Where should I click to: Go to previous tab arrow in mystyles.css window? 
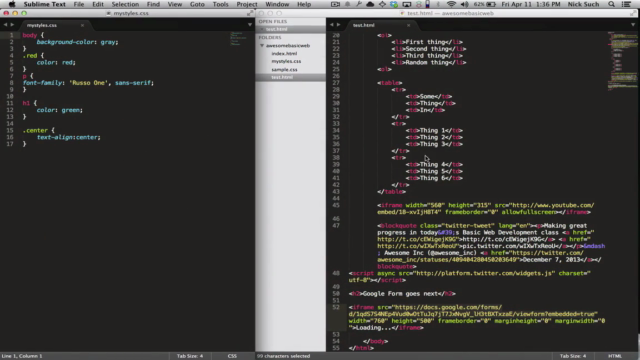tap(5, 25)
